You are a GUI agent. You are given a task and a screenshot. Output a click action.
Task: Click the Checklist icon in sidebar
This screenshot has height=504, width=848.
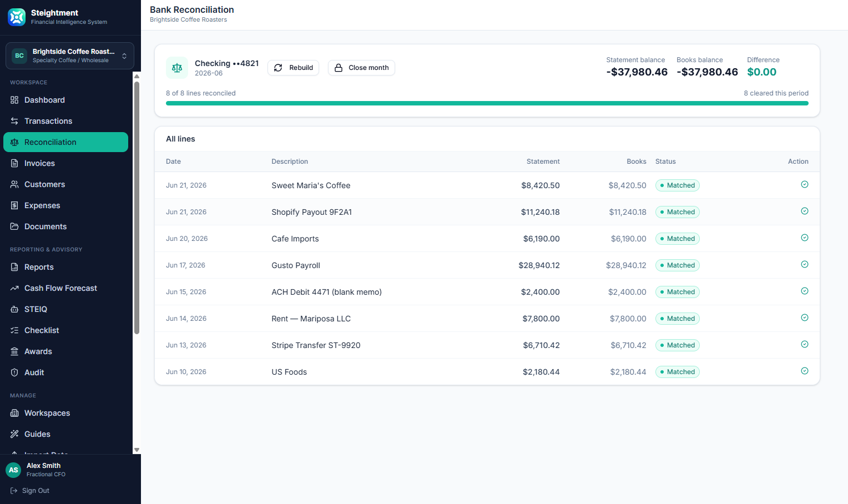(x=14, y=330)
